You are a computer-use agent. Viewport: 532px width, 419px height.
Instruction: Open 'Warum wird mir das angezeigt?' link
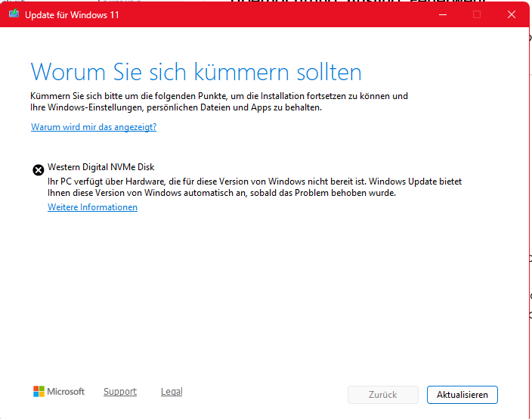tap(94, 127)
